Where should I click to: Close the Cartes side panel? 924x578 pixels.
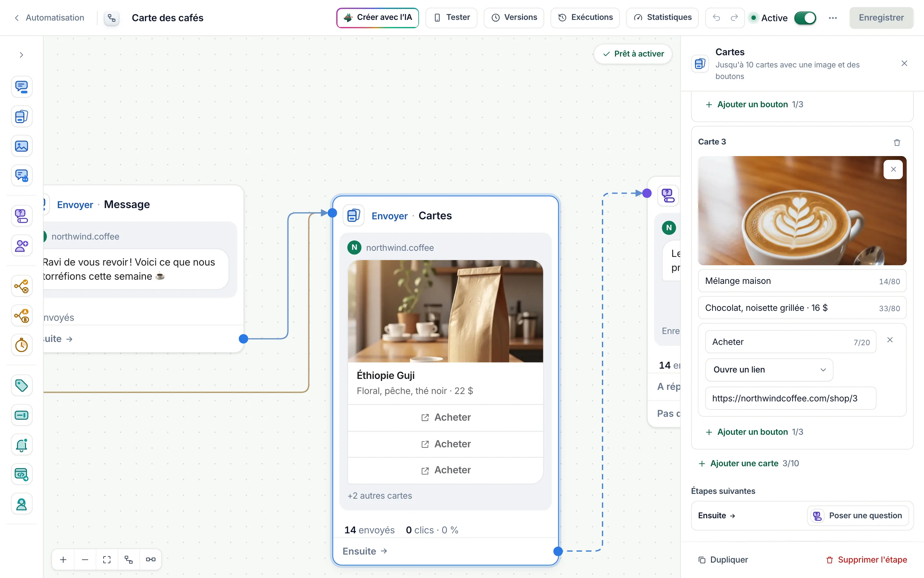click(x=904, y=64)
